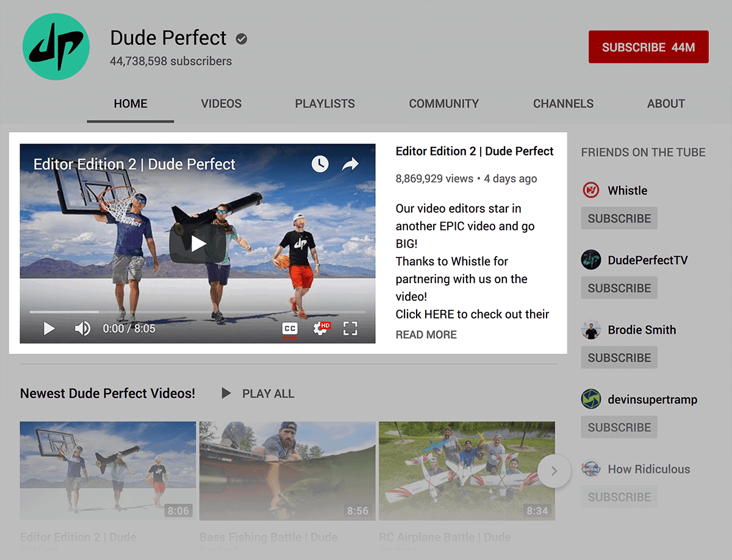This screenshot has width=732, height=560.
Task: Click the 8,869,929 views text
Action: (434, 179)
